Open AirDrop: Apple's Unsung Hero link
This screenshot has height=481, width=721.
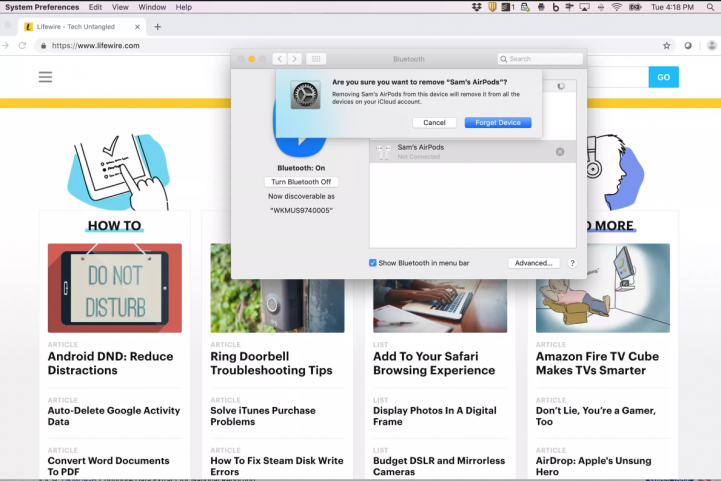[x=593, y=466]
